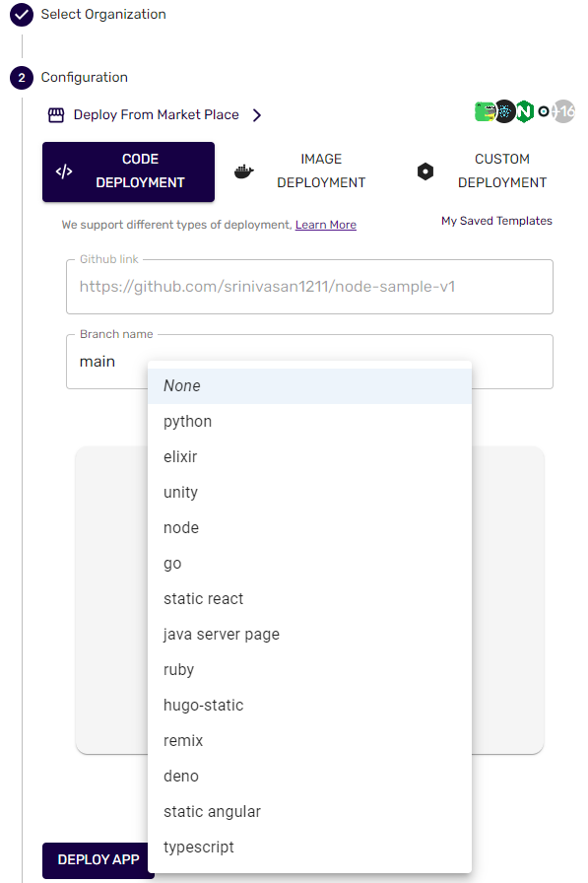Click the hexagon Custom Deployment icon

pyautogui.click(x=425, y=171)
